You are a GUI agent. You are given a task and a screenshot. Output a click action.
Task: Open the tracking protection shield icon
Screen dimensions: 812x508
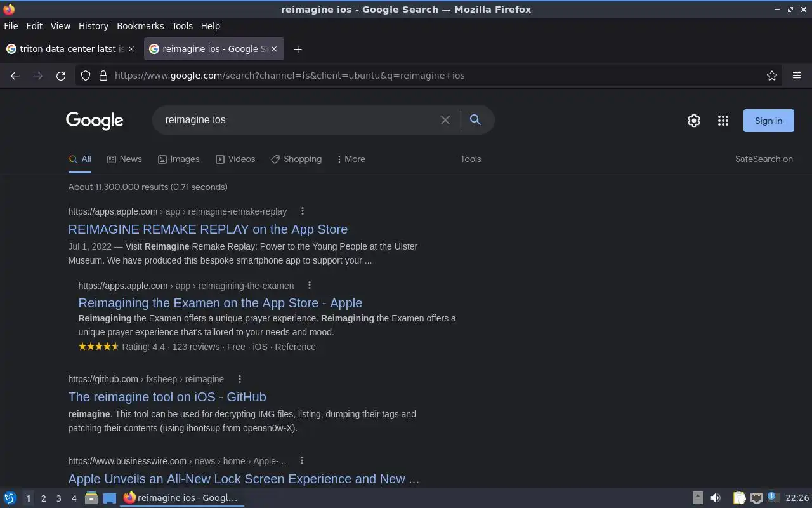[86, 76]
